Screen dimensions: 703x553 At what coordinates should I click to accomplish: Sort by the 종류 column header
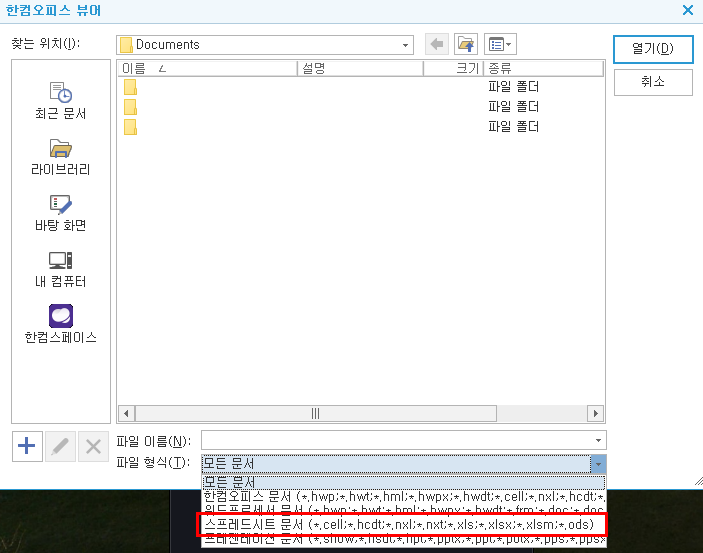point(543,69)
